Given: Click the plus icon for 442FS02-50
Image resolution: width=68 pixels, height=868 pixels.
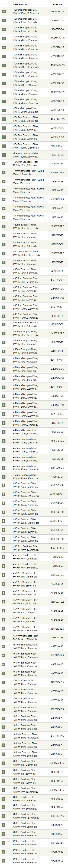Looking at the screenshot, I should point(4,378).
